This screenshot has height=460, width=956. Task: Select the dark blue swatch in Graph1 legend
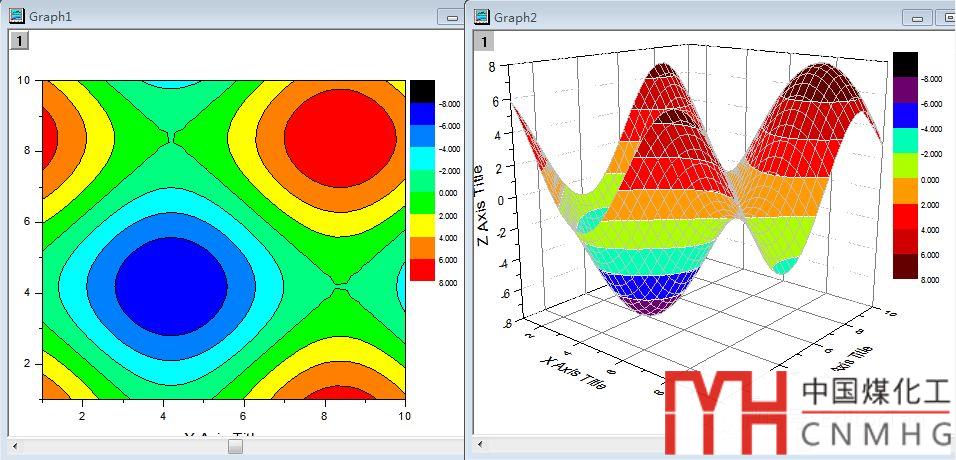pyautogui.click(x=422, y=113)
